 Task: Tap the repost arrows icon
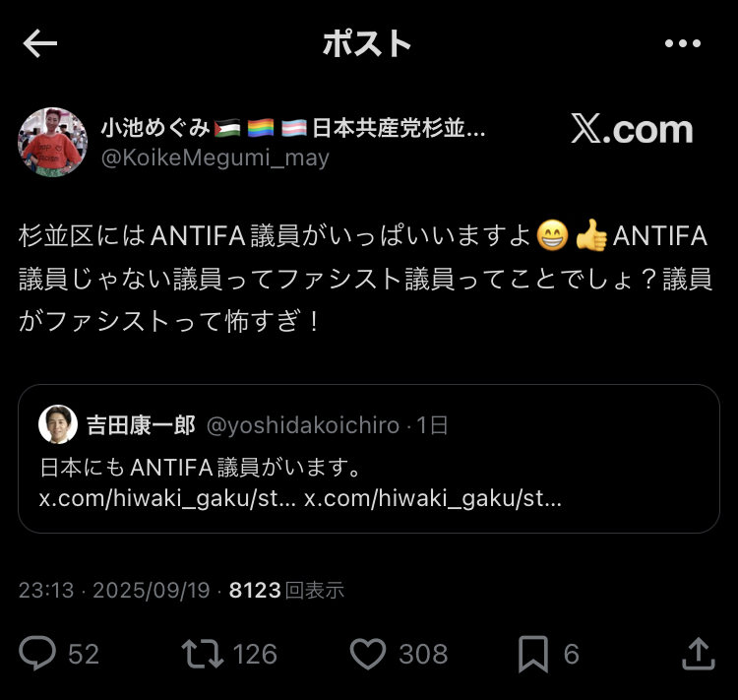click(201, 653)
